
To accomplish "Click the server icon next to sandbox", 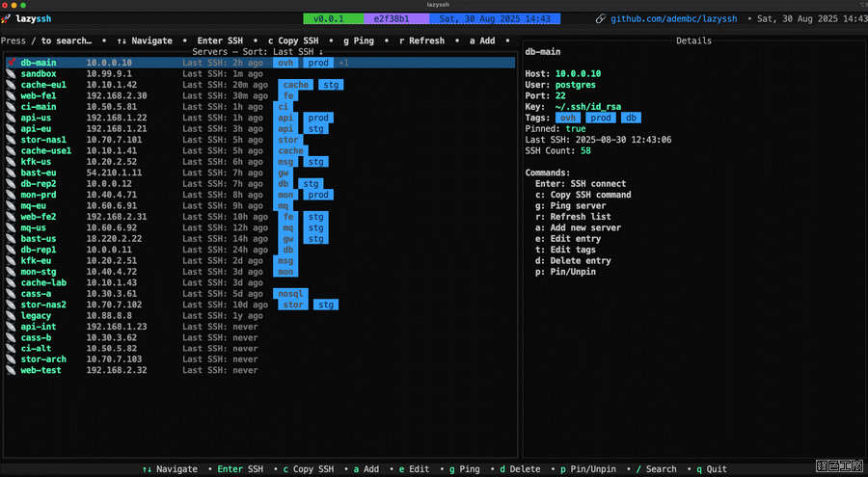I will [11, 74].
